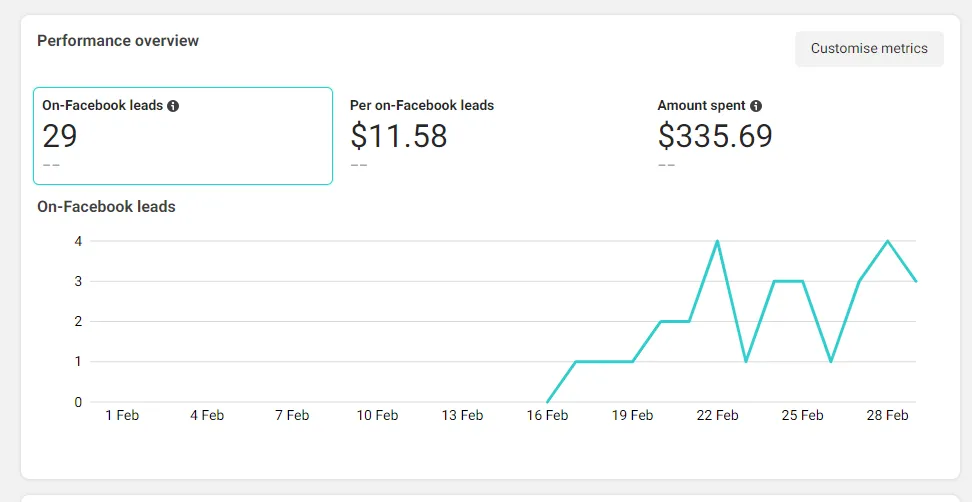Click the $11.58 cost value

pos(399,136)
